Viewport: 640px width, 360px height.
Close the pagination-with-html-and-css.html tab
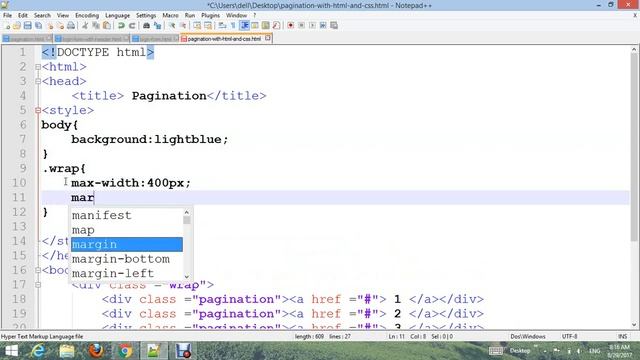point(268,38)
